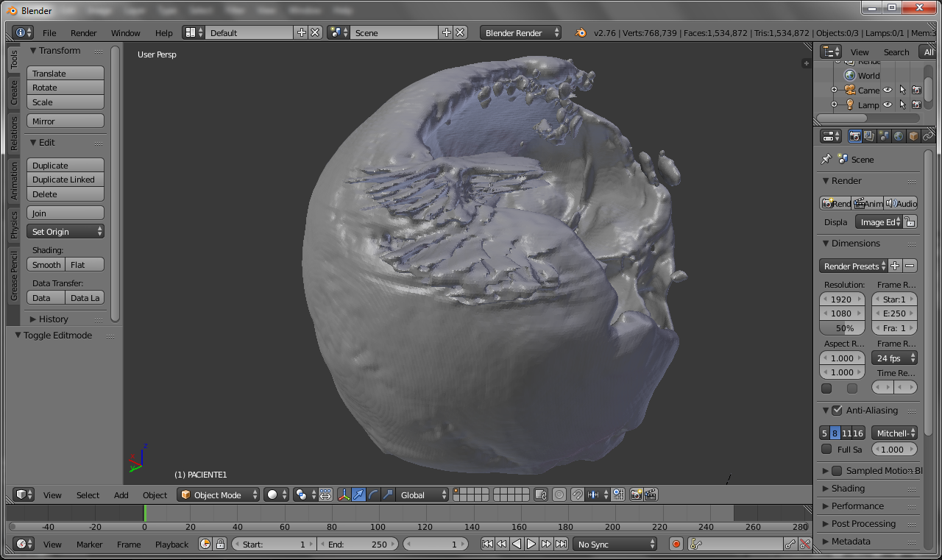942x560 pixels.
Task: Click the record auto-keyframe red button
Action: (676, 545)
